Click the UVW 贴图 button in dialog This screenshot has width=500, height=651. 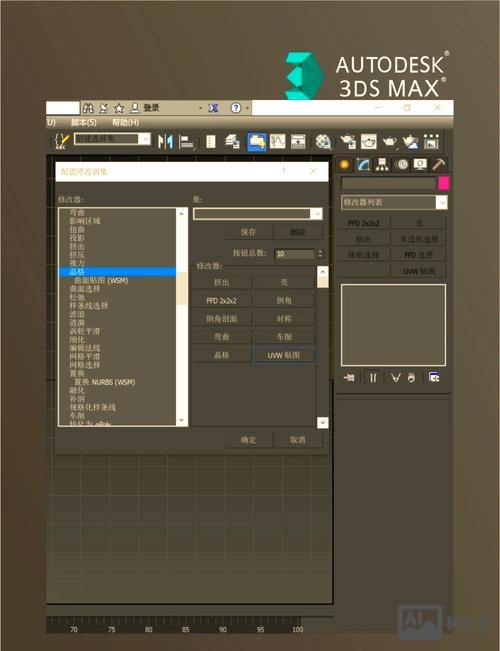(x=284, y=355)
